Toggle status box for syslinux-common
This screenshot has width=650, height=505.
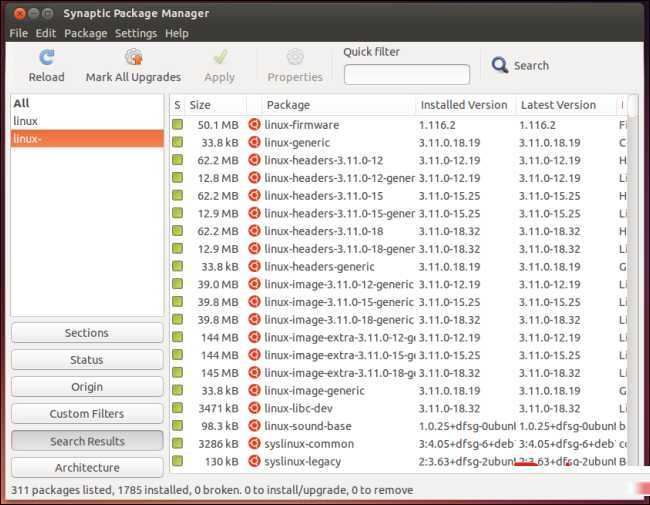tap(177, 444)
